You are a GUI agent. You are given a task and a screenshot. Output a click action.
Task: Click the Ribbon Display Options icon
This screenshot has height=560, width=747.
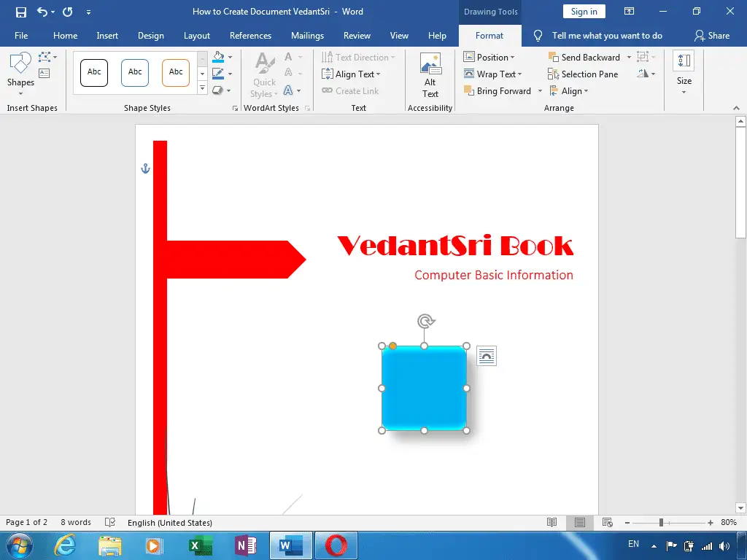tap(630, 12)
